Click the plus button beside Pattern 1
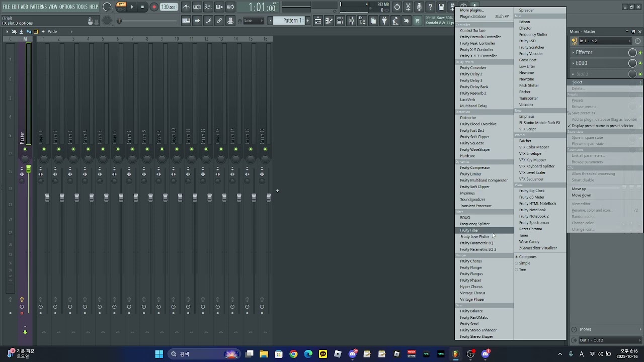 [308, 21]
